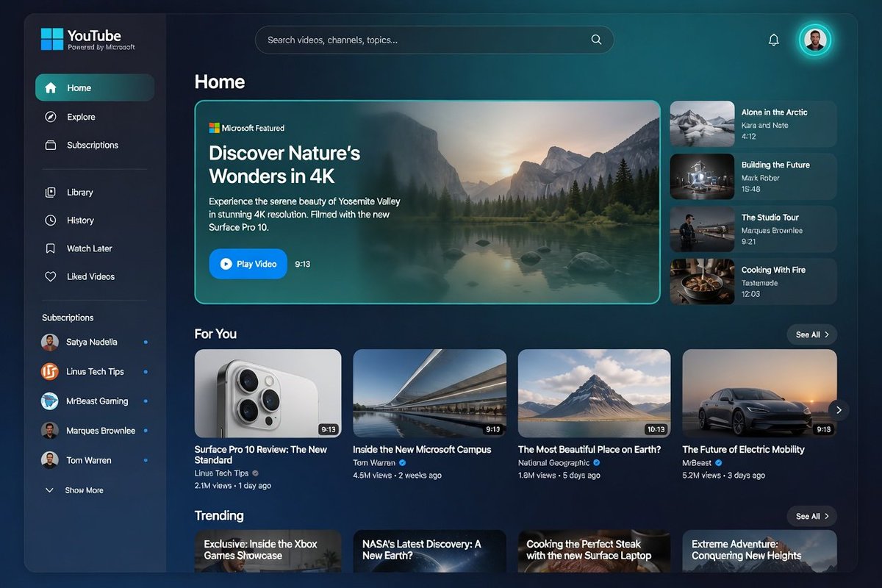This screenshot has width=882, height=588.
Task: Open NASA's Latest Discovery trending card
Action: point(429,551)
